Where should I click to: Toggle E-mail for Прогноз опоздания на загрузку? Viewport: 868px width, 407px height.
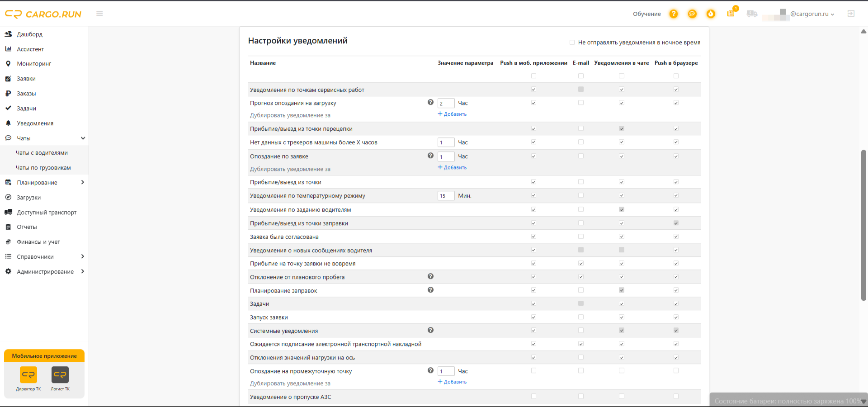coord(581,103)
